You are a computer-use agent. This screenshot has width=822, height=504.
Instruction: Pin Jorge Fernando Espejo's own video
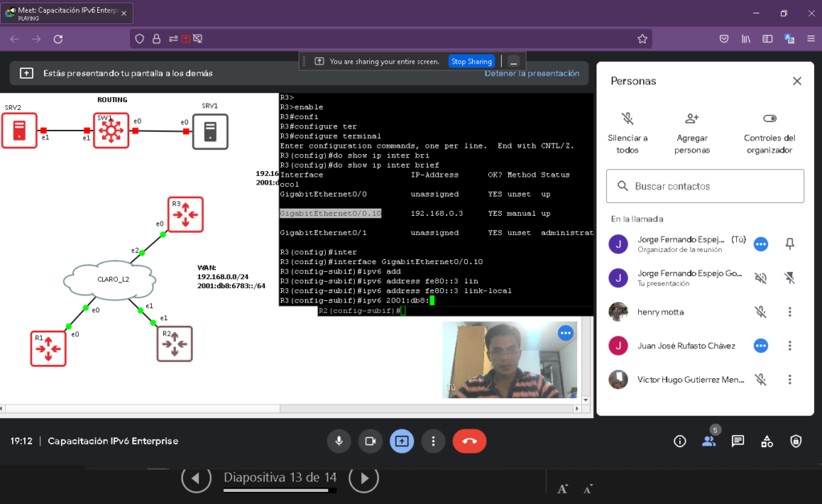(790, 244)
